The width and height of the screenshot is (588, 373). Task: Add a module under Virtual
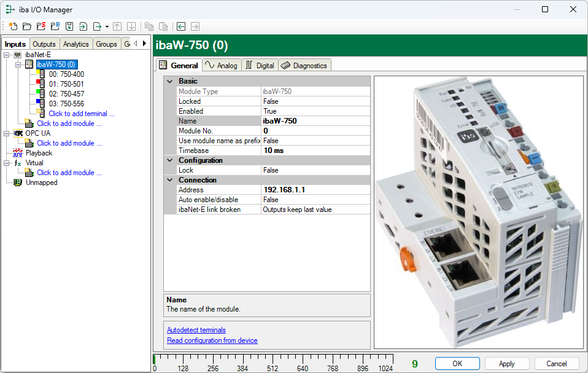pyautogui.click(x=69, y=173)
